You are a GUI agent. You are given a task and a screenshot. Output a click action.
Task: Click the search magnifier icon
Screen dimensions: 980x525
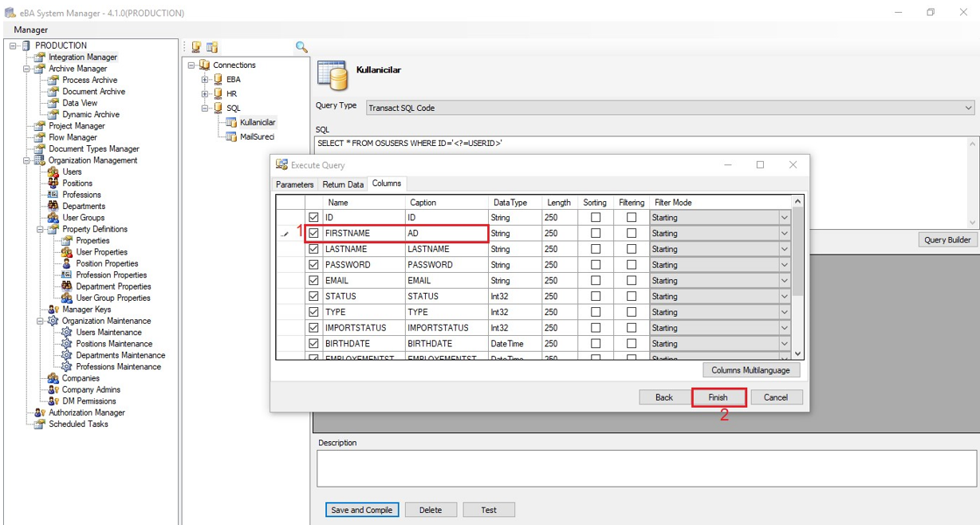pos(301,47)
